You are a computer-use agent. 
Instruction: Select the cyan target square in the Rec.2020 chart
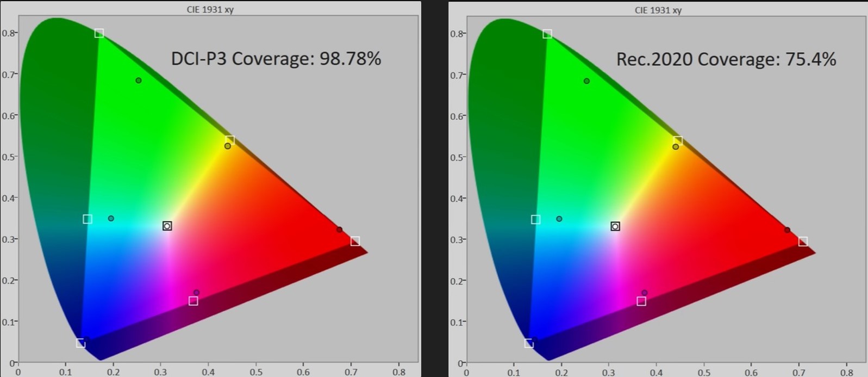point(535,220)
